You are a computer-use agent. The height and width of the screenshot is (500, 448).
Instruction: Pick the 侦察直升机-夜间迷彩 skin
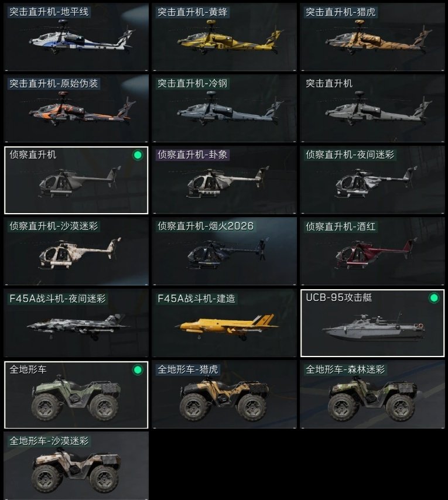click(372, 180)
